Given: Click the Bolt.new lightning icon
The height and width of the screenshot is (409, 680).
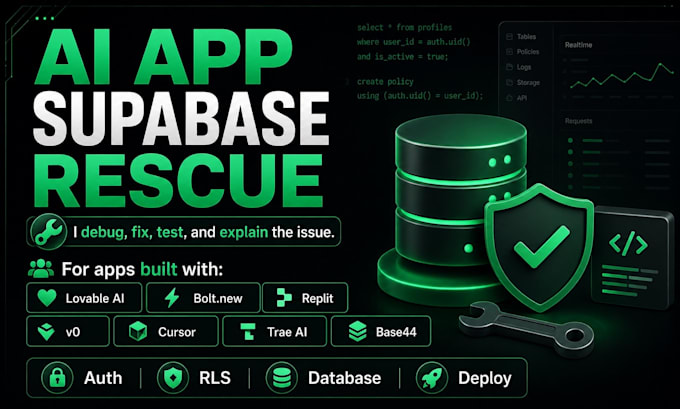Looking at the screenshot, I should (x=172, y=298).
